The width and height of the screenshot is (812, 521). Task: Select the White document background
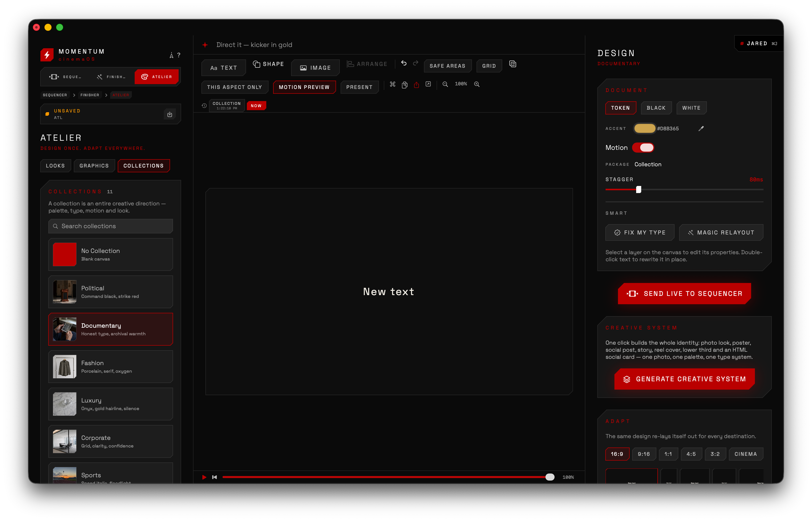point(691,108)
